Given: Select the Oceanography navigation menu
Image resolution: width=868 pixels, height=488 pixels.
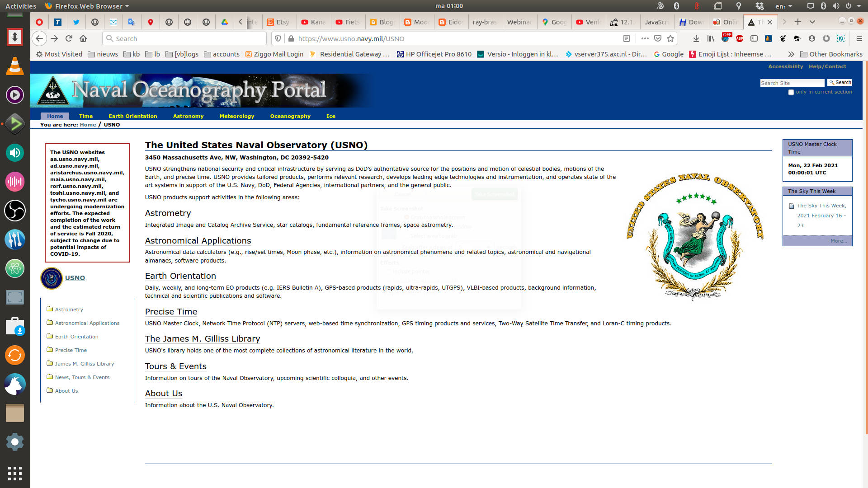Looking at the screenshot, I should coord(290,116).
